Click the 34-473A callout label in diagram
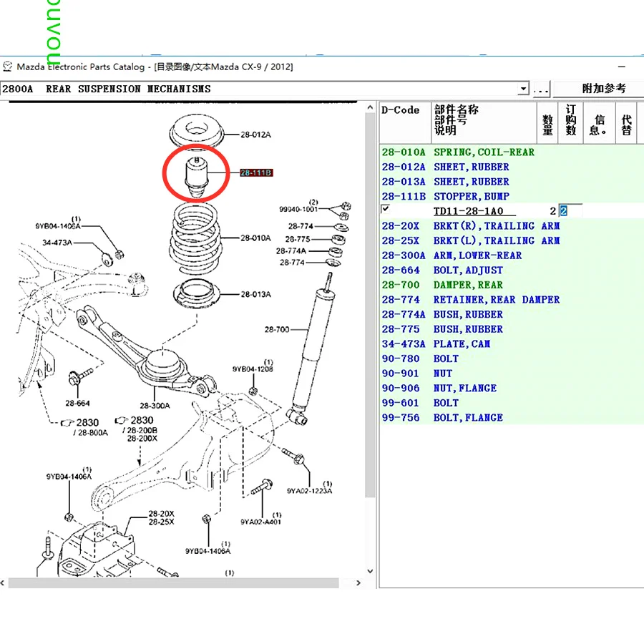 [57, 243]
